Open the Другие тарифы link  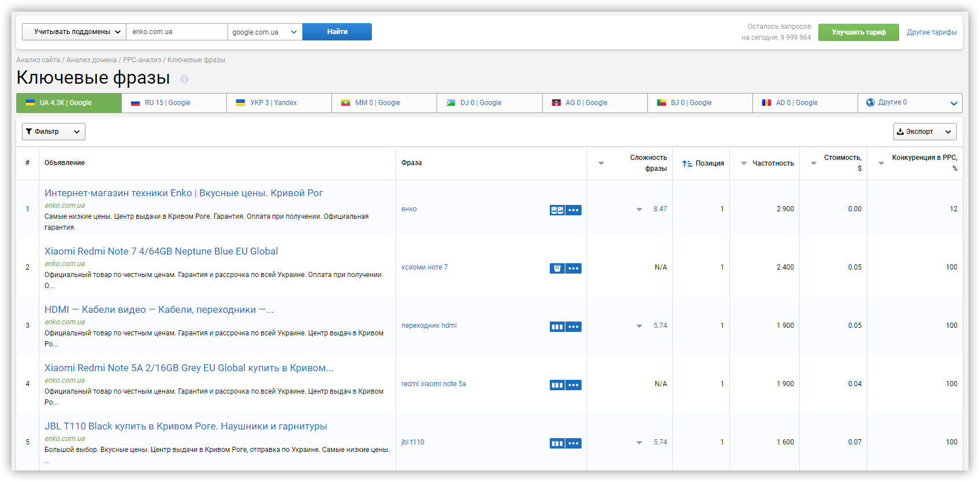pyautogui.click(x=931, y=32)
